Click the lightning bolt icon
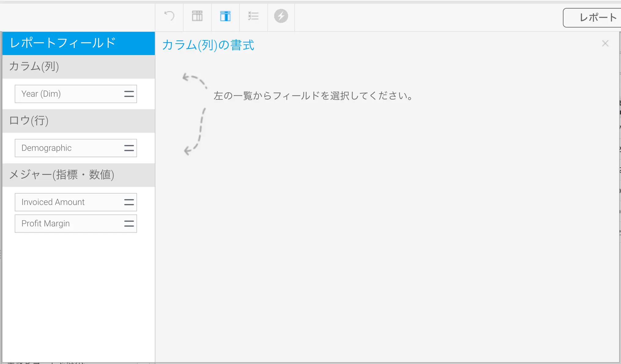 click(281, 16)
